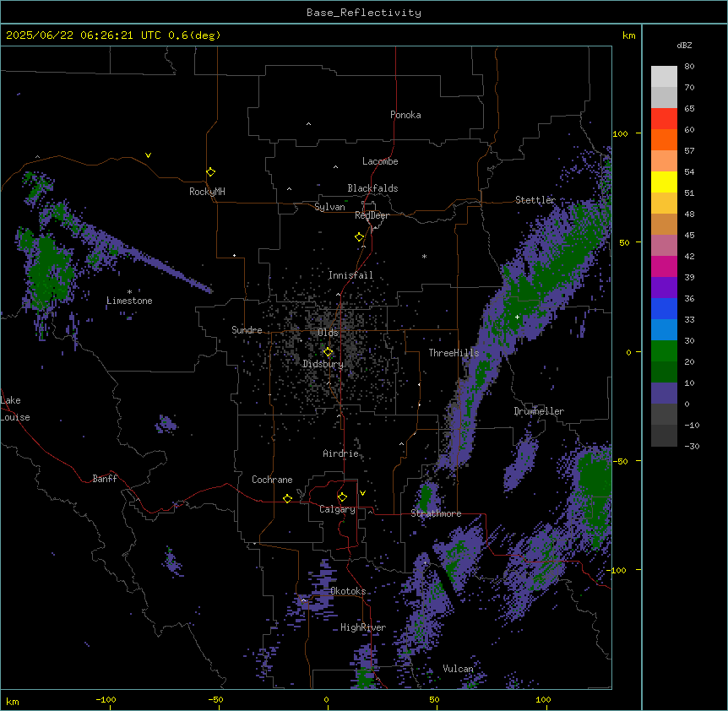This screenshot has width=728, height=711.
Task: Click the white plus marker northeast of ThreeHills
Action: pos(517,317)
